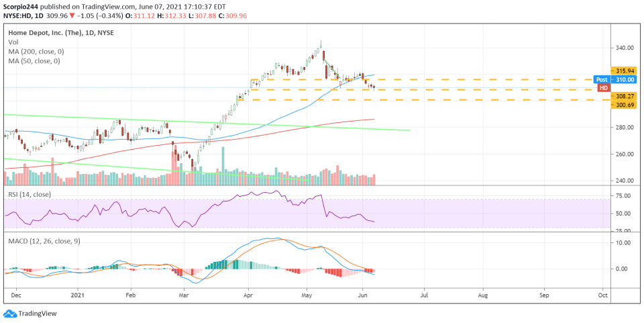The height and width of the screenshot is (323, 644).
Task: Click the 340.00 price axis value
Action: (x=625, y=48)
